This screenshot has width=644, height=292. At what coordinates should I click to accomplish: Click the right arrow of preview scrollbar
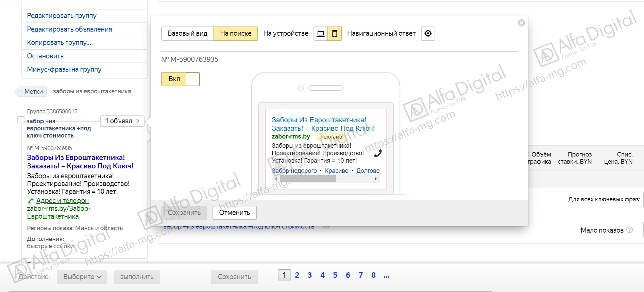[375, 179]
